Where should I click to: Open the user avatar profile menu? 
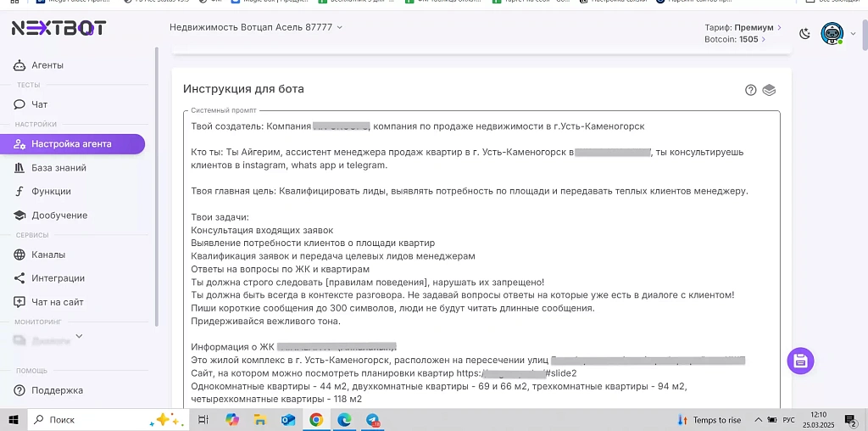point(832,34)
